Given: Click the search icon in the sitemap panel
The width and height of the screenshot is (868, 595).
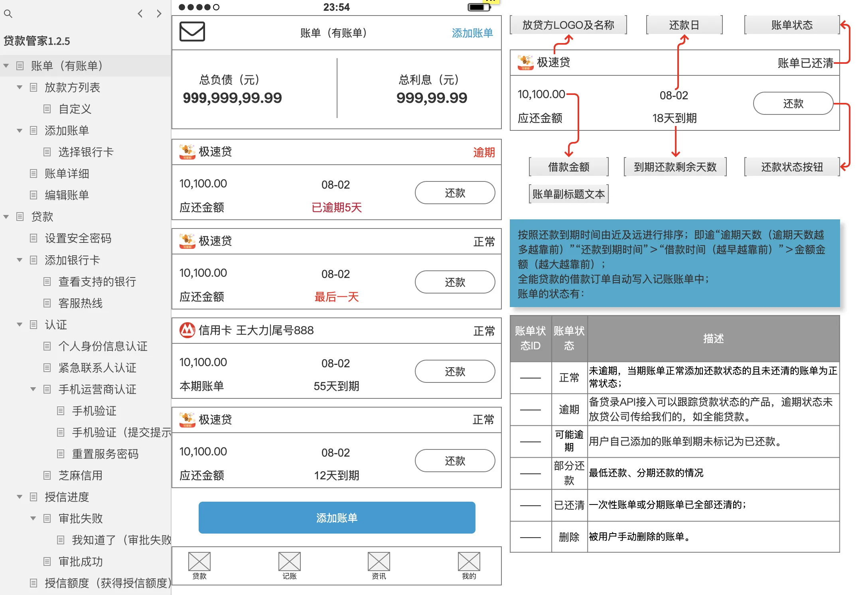Looking at the screenshot, I should point(8,14).
